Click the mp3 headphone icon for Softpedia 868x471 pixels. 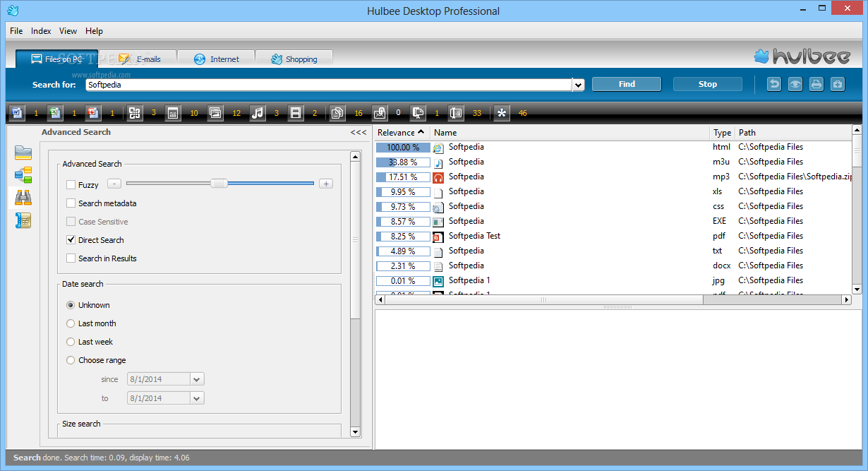click(438, 177)
